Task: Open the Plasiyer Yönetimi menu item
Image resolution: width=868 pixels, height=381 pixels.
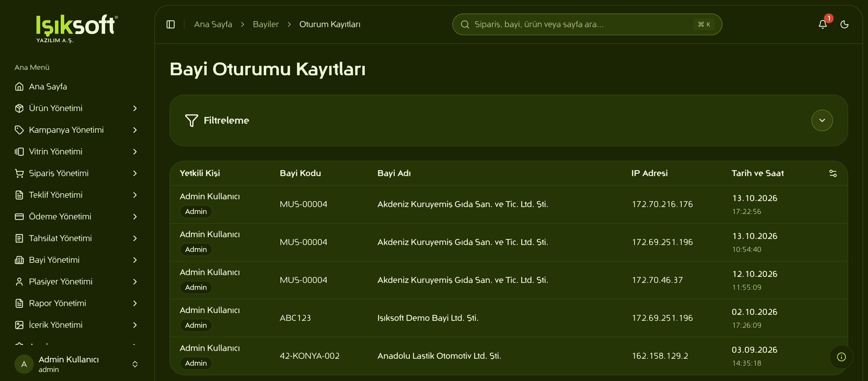Action: click(x=77, y=282)
